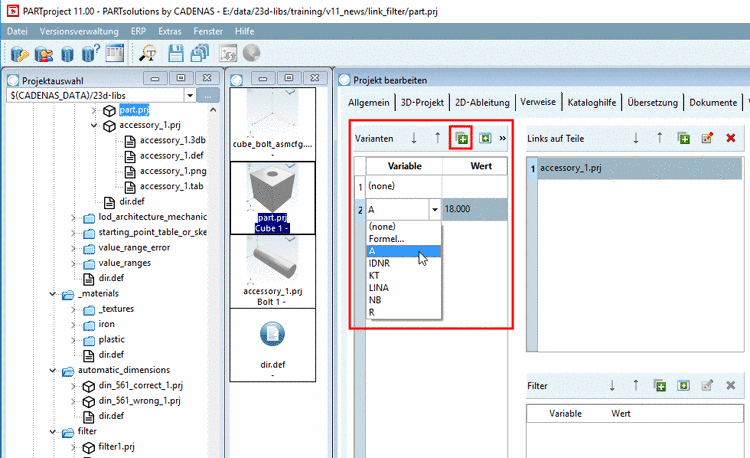This screenshot has width=750, height=458.
Task: Move Links auf Teile entry up
Action: pyautogui.click(x=659, y=138)
